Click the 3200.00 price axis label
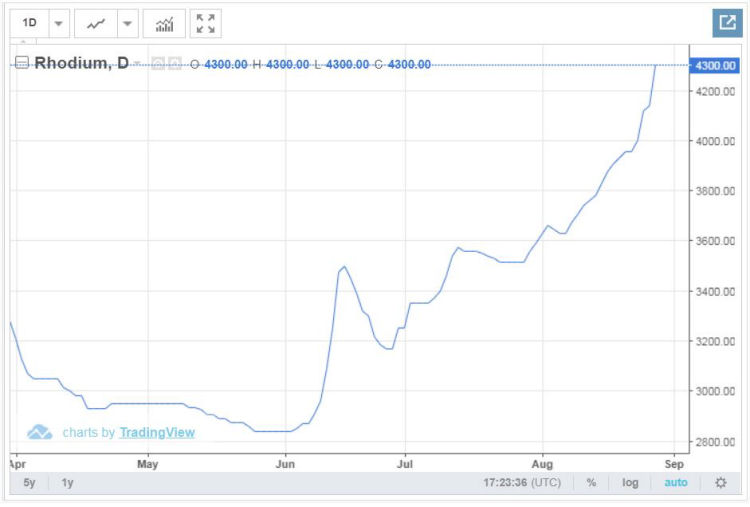Screen dimensions: 750x507 pos(715,342)
